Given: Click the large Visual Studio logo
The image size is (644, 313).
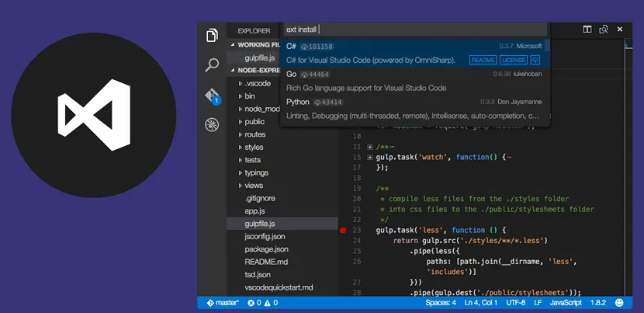Looking at the screenshot, I should pyautogui.click(x=94, y=115).
